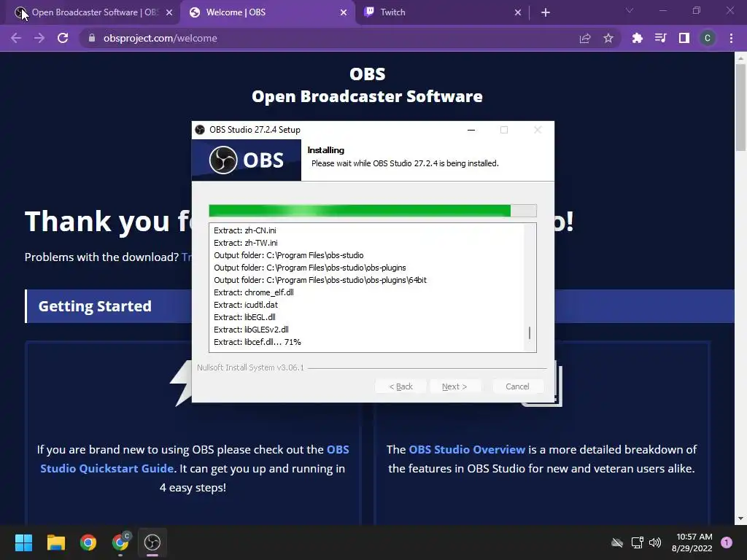This screenshot has width=747, height=560.
Task: Close the Welcome | OBS tab
Action: [x=344, y=12]
